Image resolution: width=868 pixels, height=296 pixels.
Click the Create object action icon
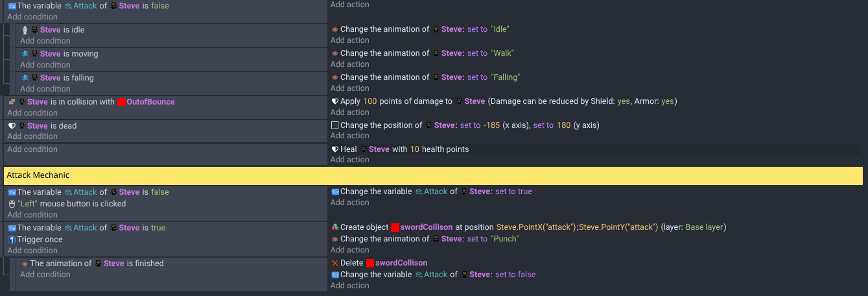(x=334, y=227)
